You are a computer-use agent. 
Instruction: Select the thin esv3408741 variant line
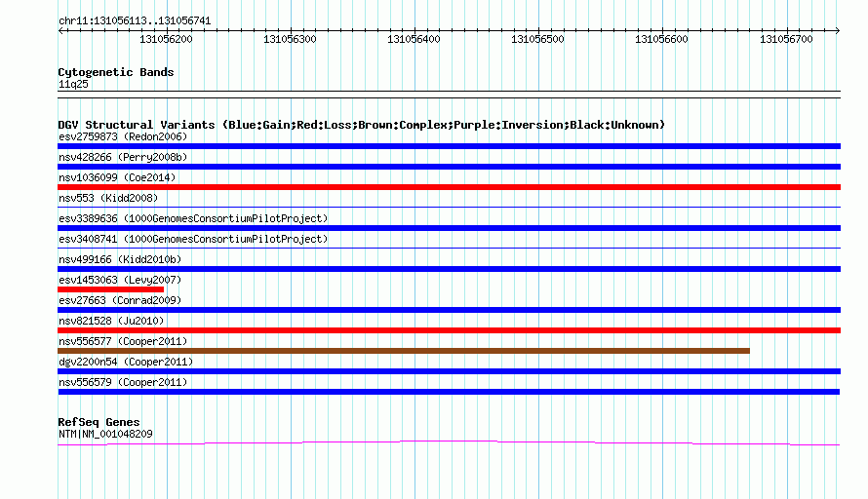[x=449, y=248]
